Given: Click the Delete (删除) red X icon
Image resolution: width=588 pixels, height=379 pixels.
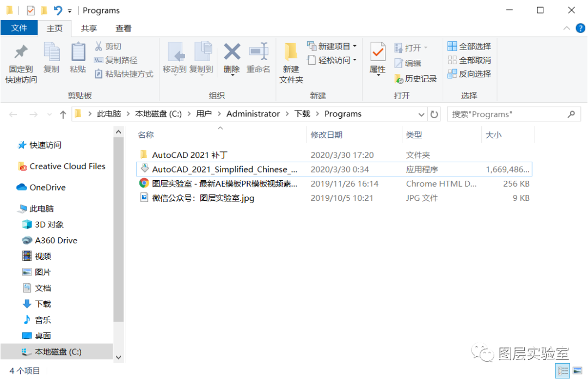Looking at the screenshot, I should [x=232, y=52].
